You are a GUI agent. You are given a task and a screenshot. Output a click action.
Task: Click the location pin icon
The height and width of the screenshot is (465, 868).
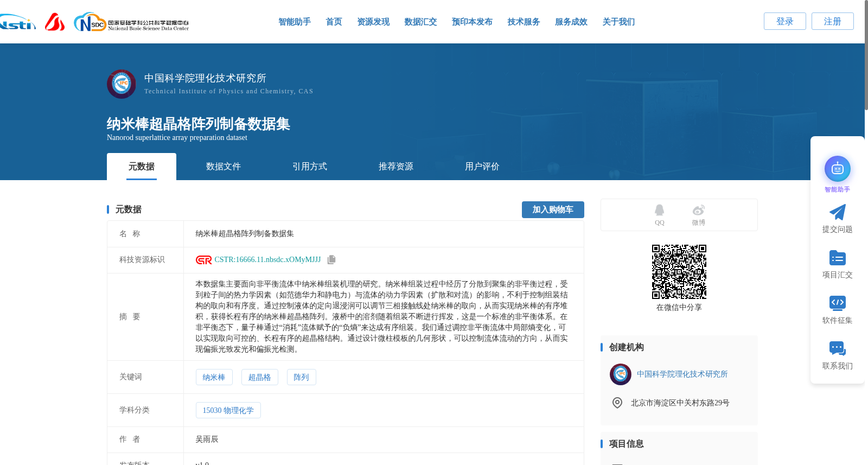617,403
